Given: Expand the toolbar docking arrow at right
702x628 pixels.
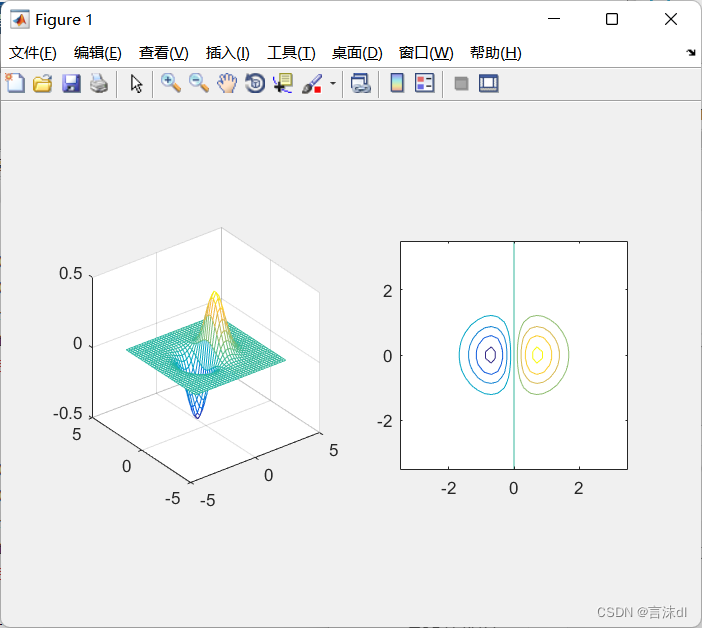Looking at the screenshot, I should [x=691, y=53].
